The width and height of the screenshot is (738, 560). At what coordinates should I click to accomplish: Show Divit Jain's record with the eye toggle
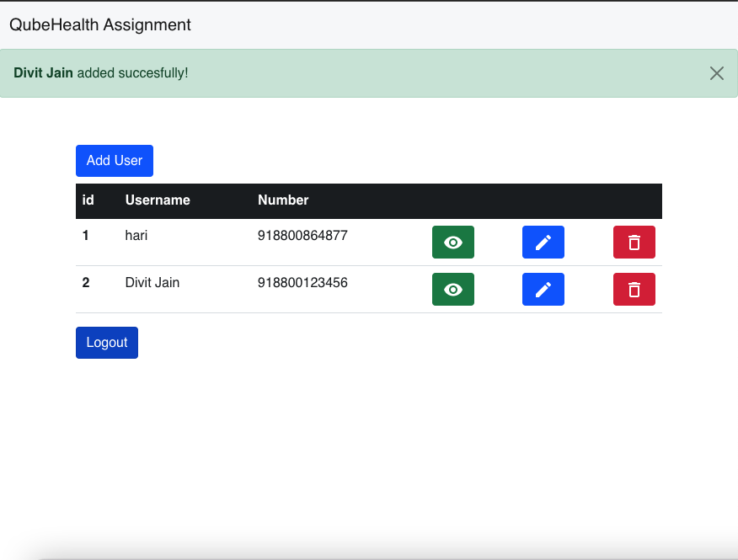453,289
